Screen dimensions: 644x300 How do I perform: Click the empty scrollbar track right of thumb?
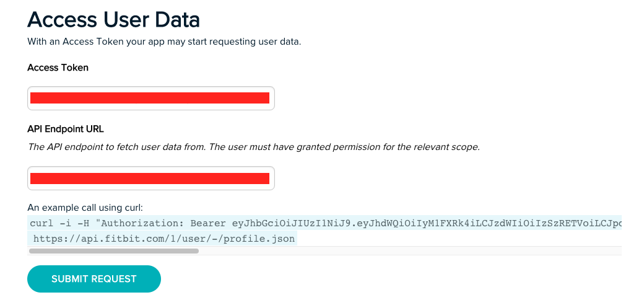[x=409, y=251]
